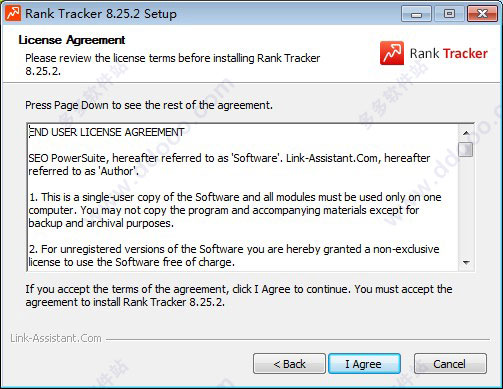
Task: Close the Rank Tracker setup window
Action: 482,14
